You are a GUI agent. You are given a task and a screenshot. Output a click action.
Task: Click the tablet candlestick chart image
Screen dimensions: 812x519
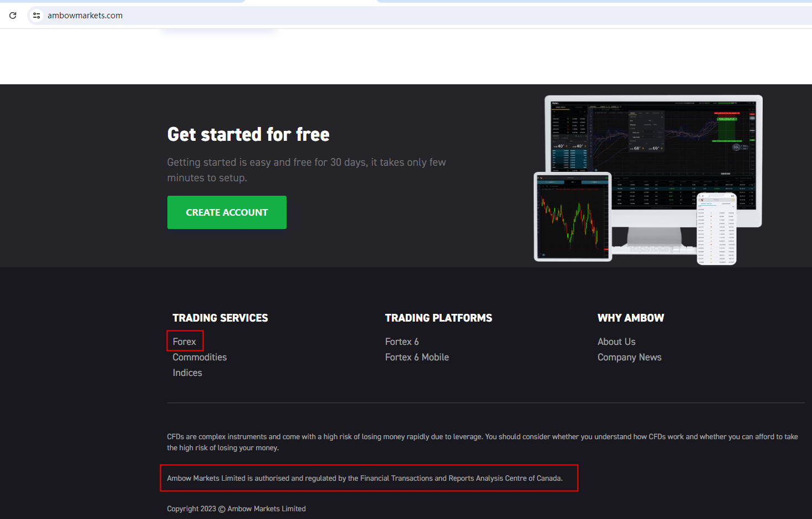coord(573,217)
